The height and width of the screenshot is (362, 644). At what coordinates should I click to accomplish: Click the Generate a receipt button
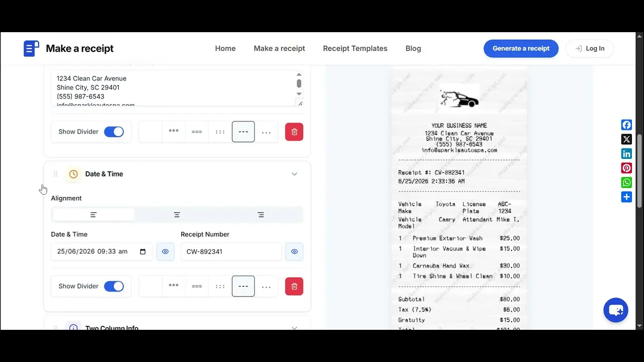pyautogui.click(x=521, y=48)
